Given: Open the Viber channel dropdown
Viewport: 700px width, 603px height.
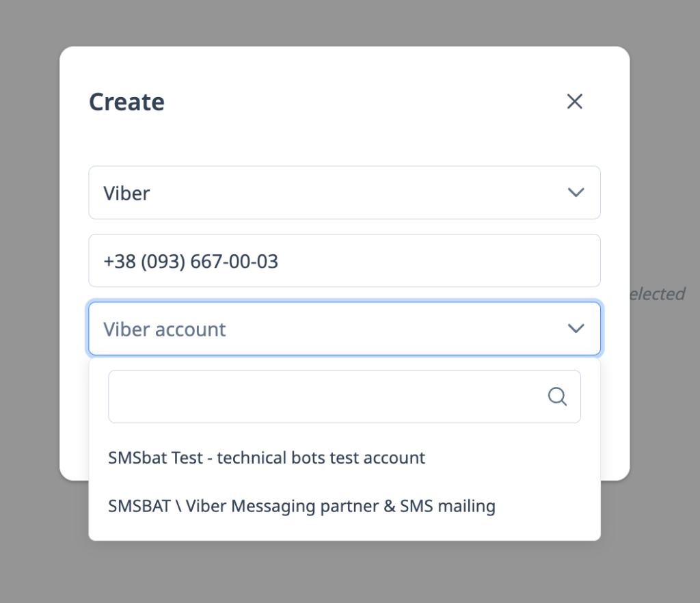Looking at the screenshot, I should pos(345,193).
